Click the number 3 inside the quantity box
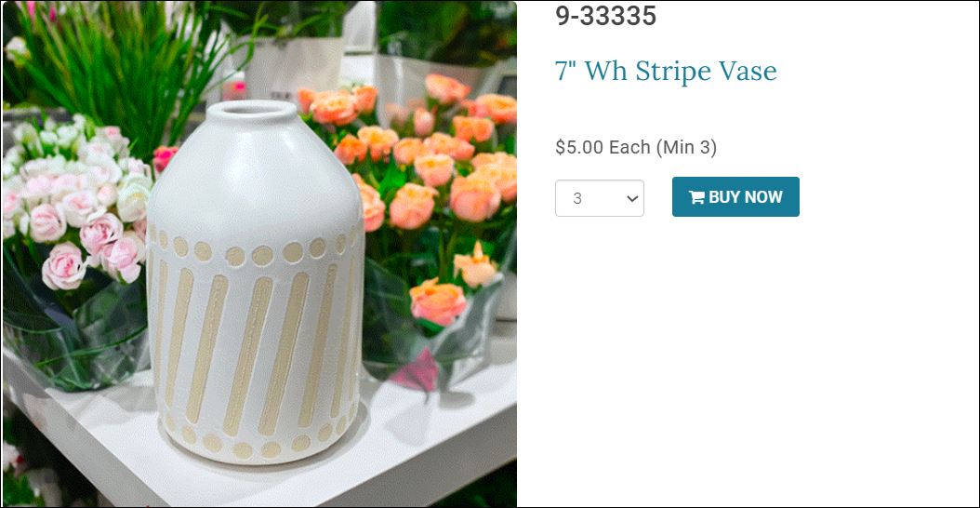Image resolution: width=980 pixels, height=508 pixels. click(x=576, y=199)
